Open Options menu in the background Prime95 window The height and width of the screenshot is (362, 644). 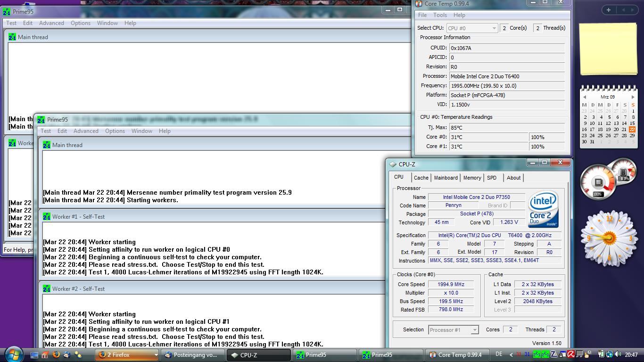coord(81,23)
